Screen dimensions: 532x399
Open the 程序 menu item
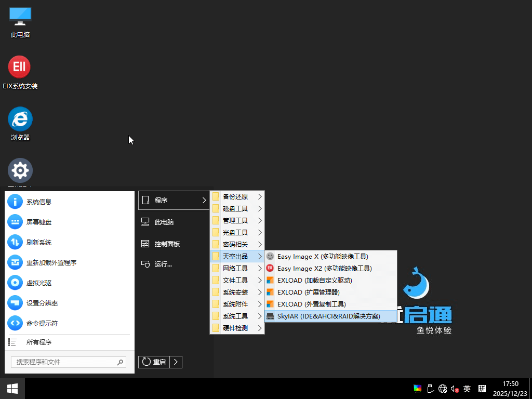tap(174, 200)
